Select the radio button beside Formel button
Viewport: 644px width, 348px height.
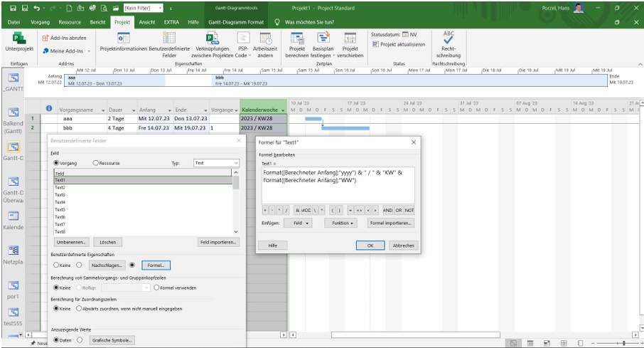(132, 265)
